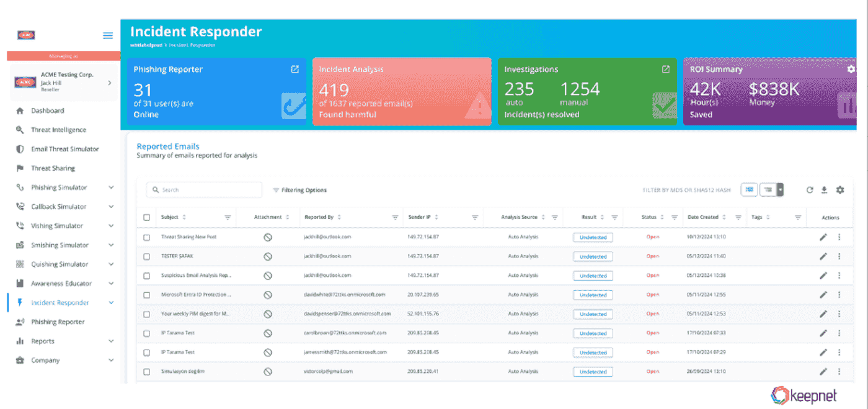
Task: Filter the Date Created column
Action: (738, 217)
